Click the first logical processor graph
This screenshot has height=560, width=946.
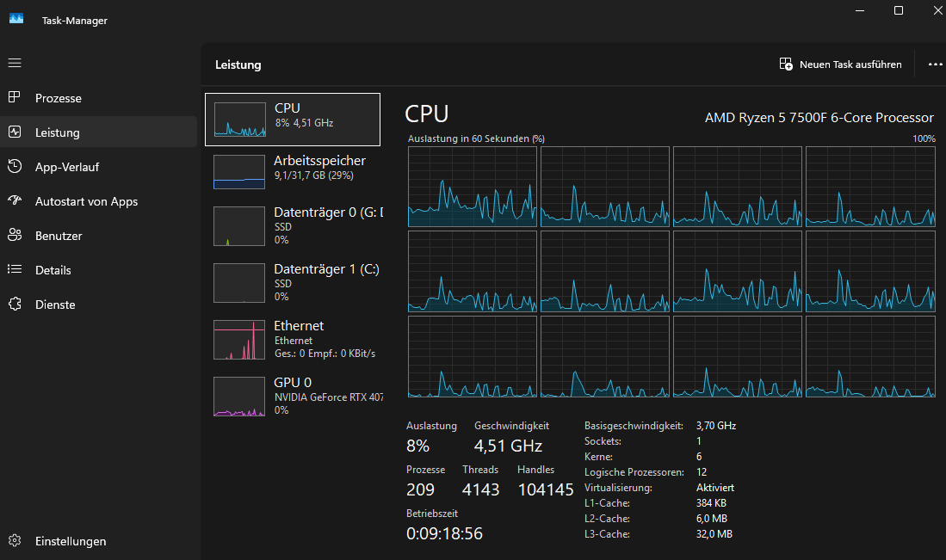pos(473,187)
